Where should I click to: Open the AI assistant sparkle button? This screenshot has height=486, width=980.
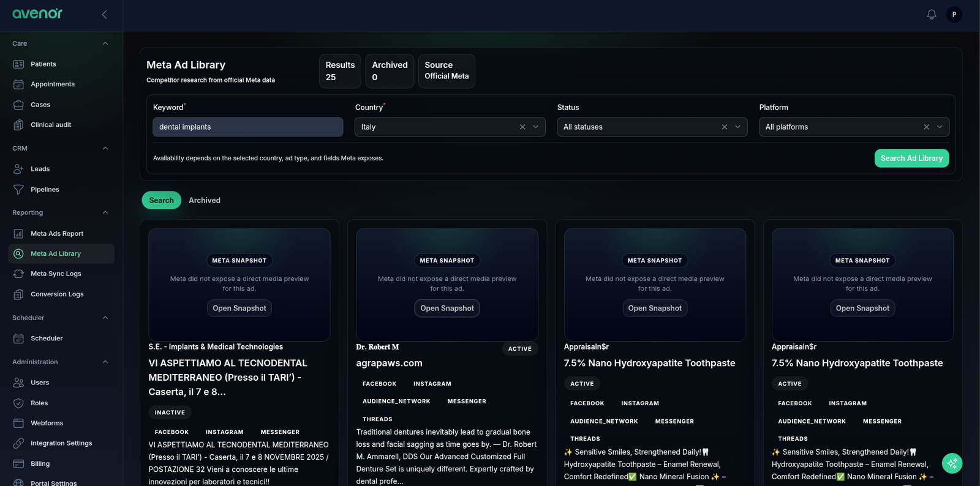(x=952, y=463)
